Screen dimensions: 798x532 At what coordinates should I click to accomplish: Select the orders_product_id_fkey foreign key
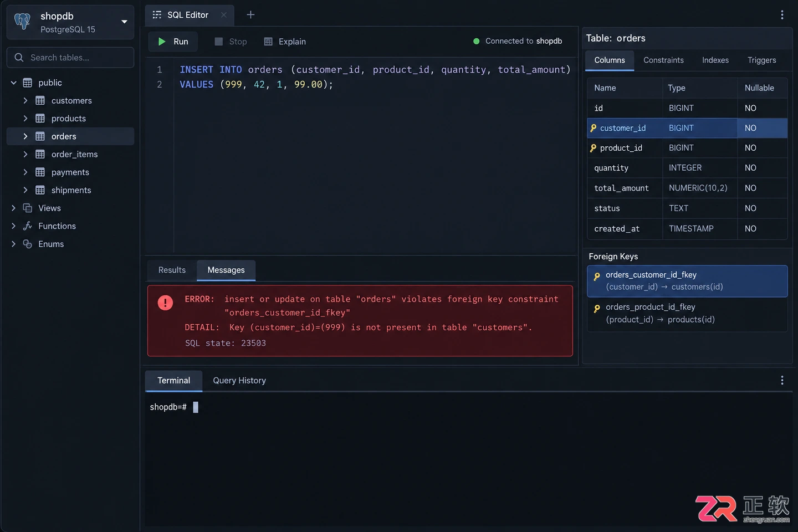coord(687,314)
